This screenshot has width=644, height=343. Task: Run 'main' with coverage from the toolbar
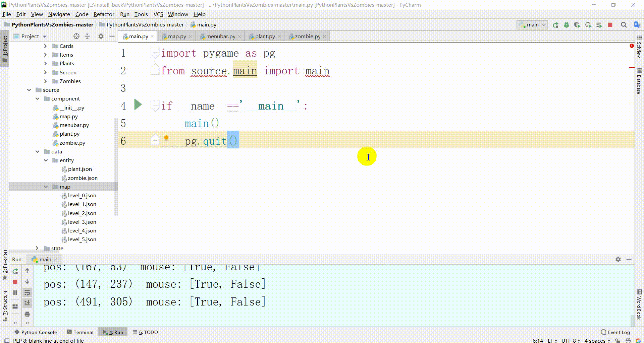coord(577,25)
